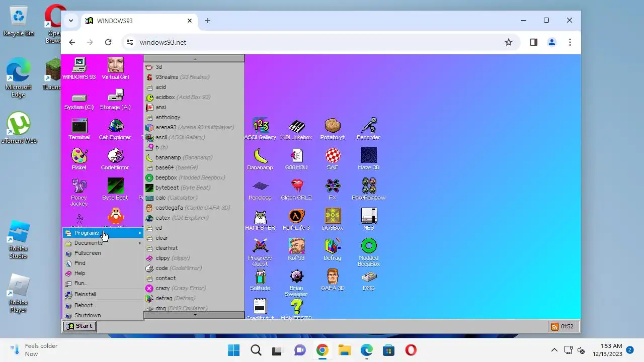Bookmark this page with the star

pos(509,42)
